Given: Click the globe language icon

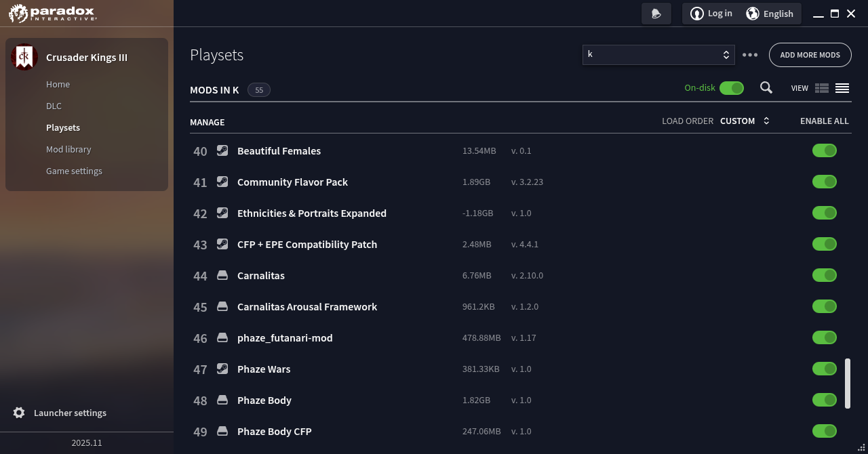Looking at the screenshot, I should [x=753, y=14].
